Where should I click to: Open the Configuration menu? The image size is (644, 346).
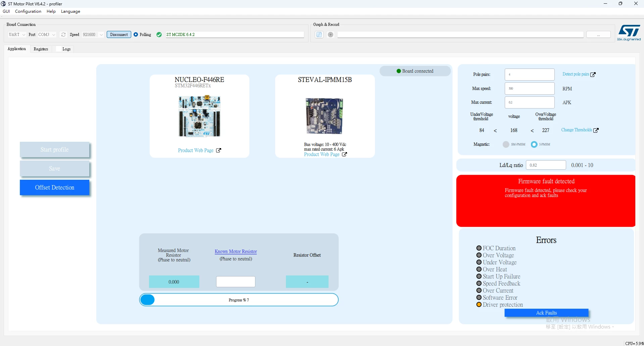click(28, 11)
